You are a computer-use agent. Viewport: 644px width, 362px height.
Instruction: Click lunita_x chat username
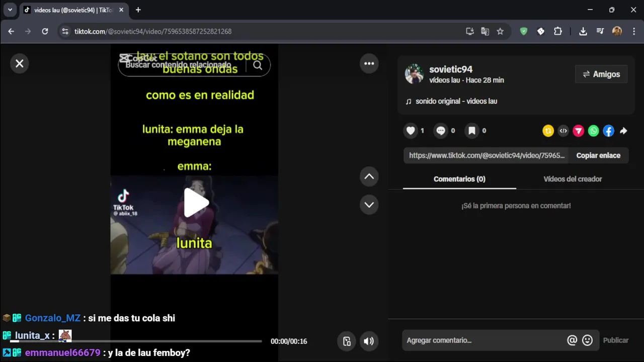click(x=32, y=336)
